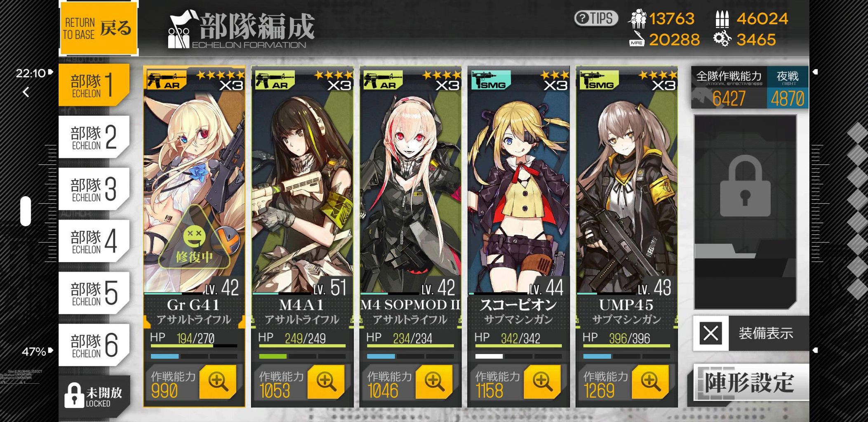Inspect M4A1 combat power magnifier
868x422 pixels.
point(326,382)
